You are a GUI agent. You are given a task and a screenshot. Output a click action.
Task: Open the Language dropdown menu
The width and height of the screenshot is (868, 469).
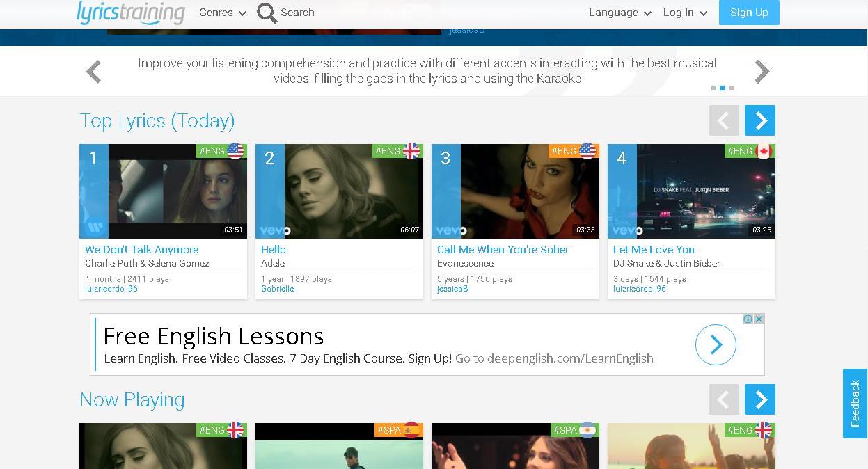[x=620, y=13]
